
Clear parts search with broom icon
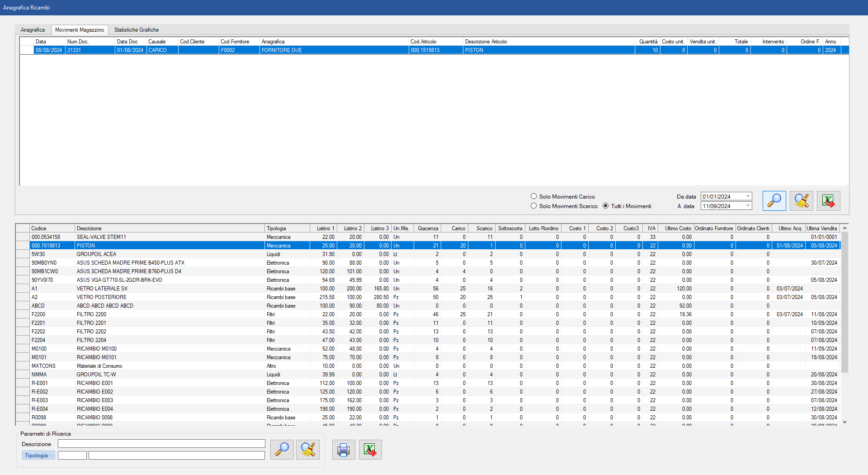pos(308,450)
